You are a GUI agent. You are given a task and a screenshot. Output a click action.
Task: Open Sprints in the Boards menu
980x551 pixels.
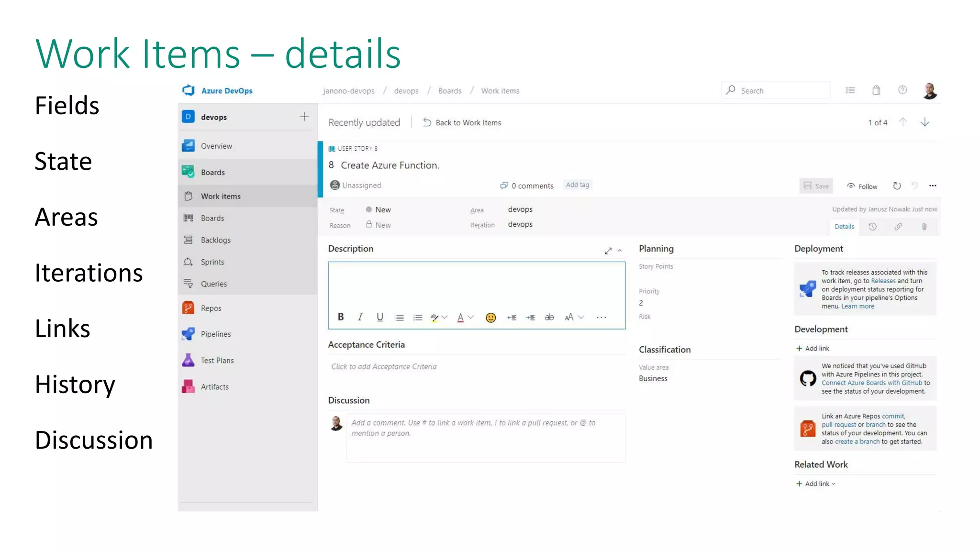[212, 262]
